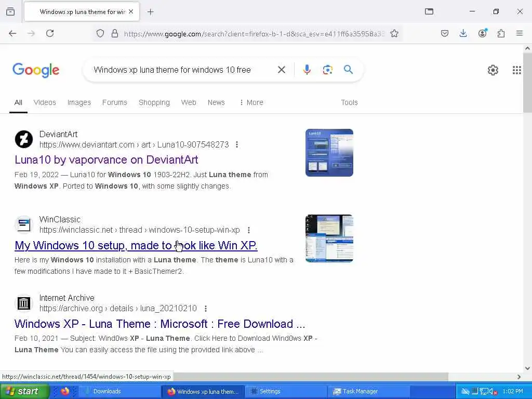The image size is (532, 399).
Task: Clear the Google search box
Action: coord(281,70)
